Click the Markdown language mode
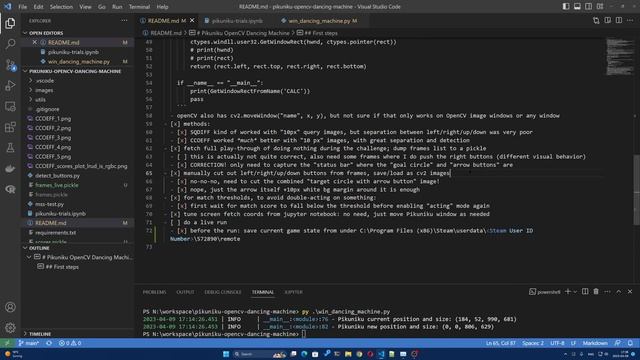 tap(595, 343)
